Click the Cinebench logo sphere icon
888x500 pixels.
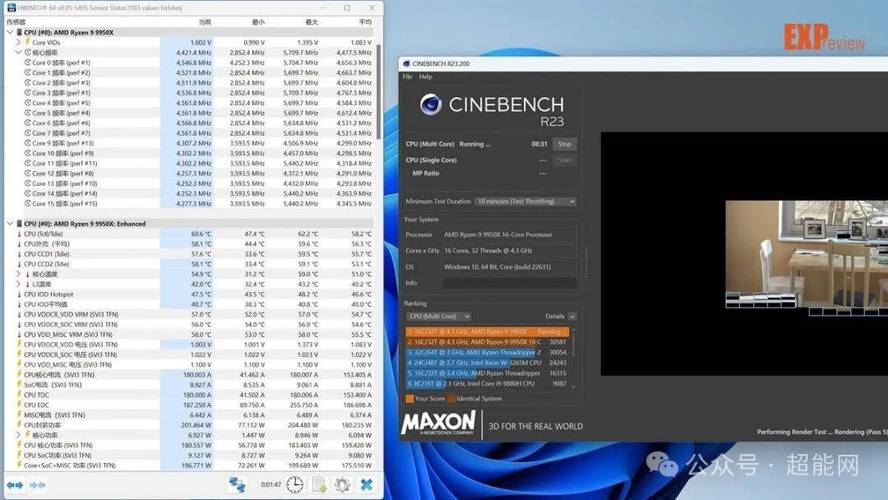(x=430, y=104)
